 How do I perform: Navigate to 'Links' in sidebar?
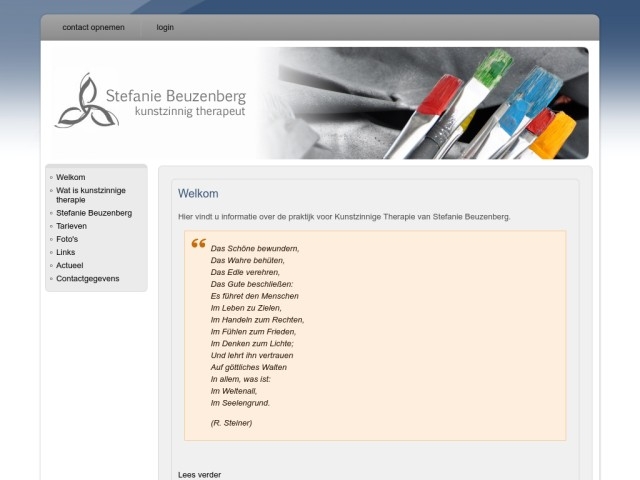coord(65,252)
